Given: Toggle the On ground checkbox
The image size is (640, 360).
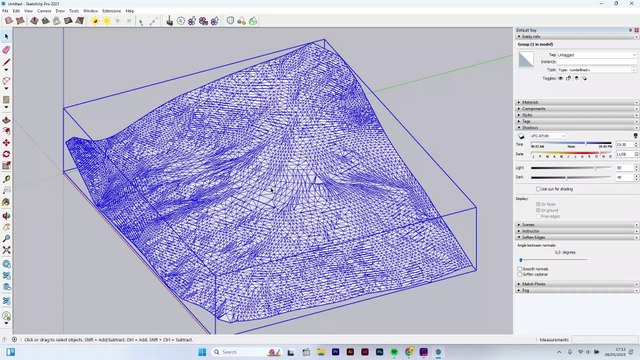Looking at the screenshot, I should [538, 210].
